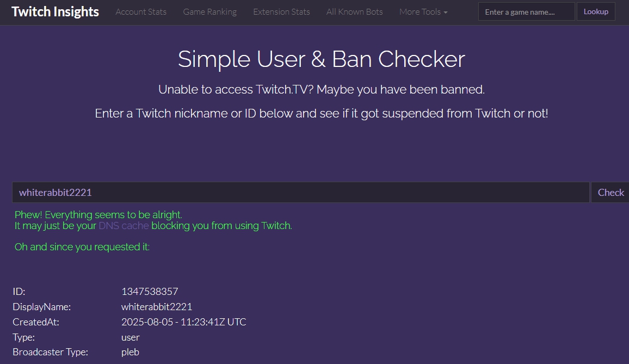This screenshot has height=364, width=629.
Task: Click the "Oh and since you requested it" text
Action: (82, 247)
